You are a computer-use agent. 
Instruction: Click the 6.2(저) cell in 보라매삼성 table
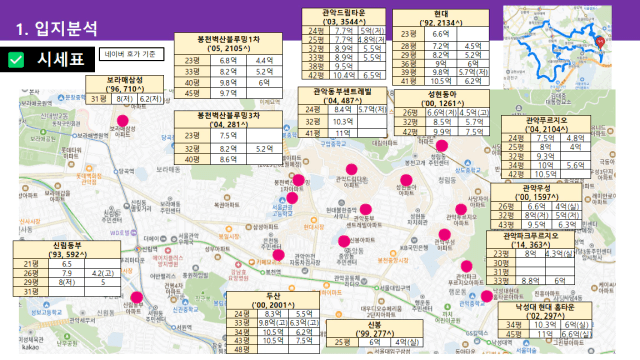point(151,99)
